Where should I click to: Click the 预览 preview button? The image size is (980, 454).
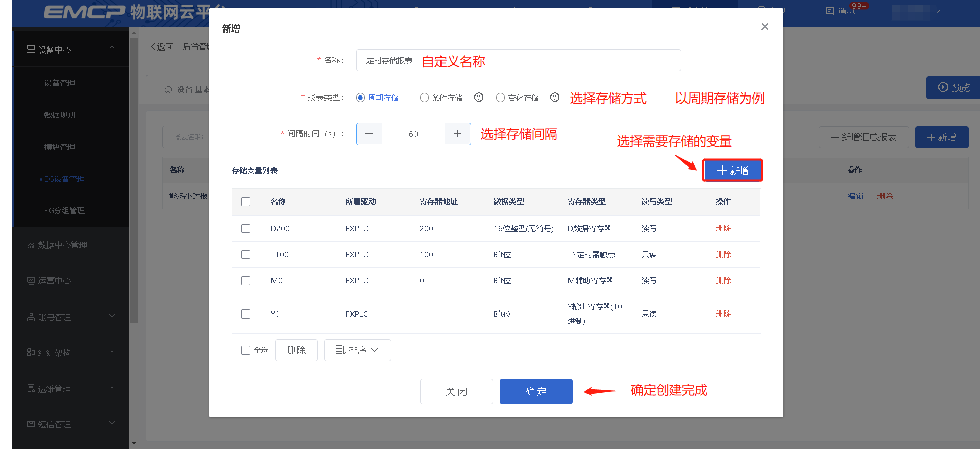953,87
